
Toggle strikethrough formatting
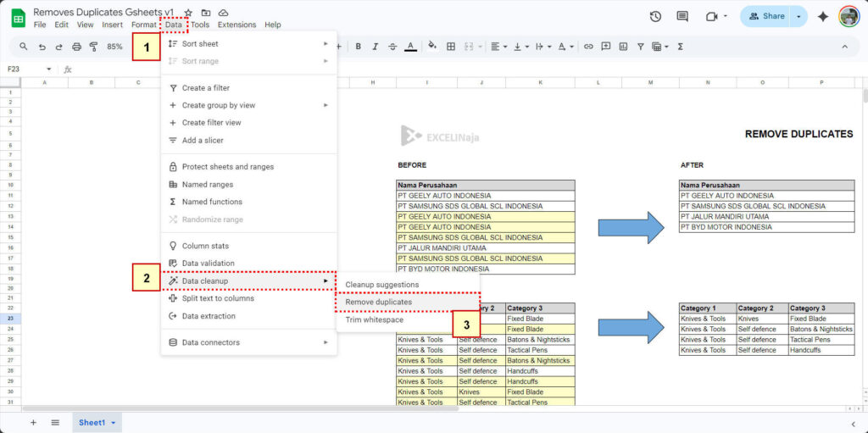tap(392, 47)
